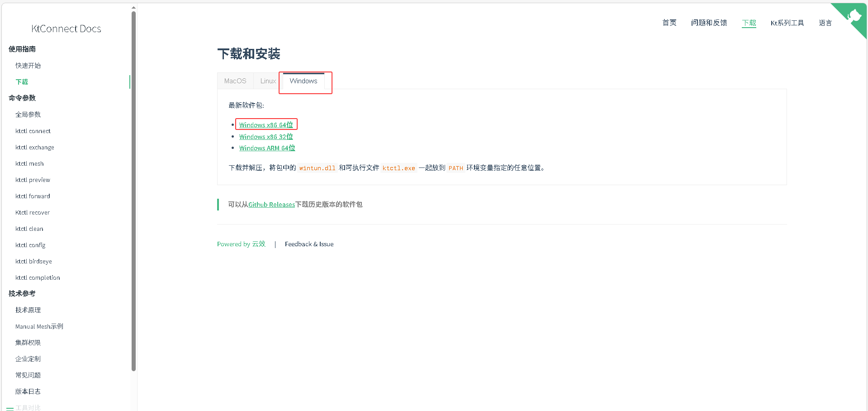The image size is (868, 411).
Task: Open 集群权限 in the sidebar
Action: pyautogui.click(x=28, y=343)
